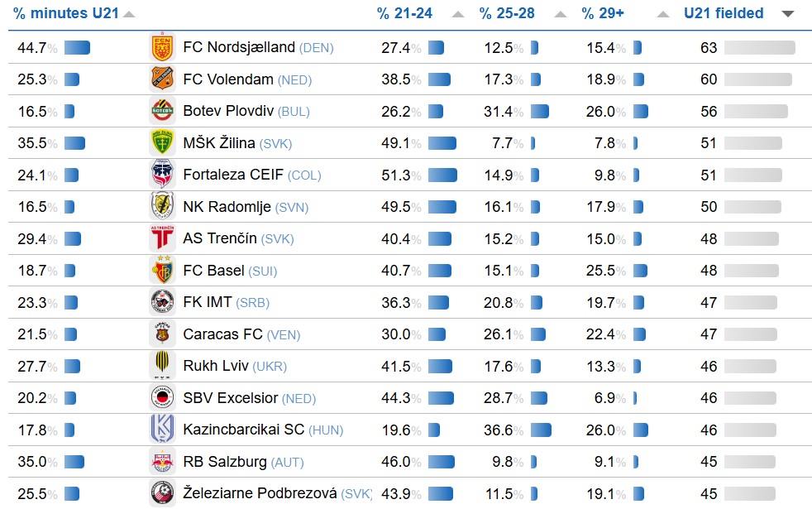This screenshot has width=812, height=509.
Task: Open the Fortaleza CEIF team link
Action: point(233,175)
